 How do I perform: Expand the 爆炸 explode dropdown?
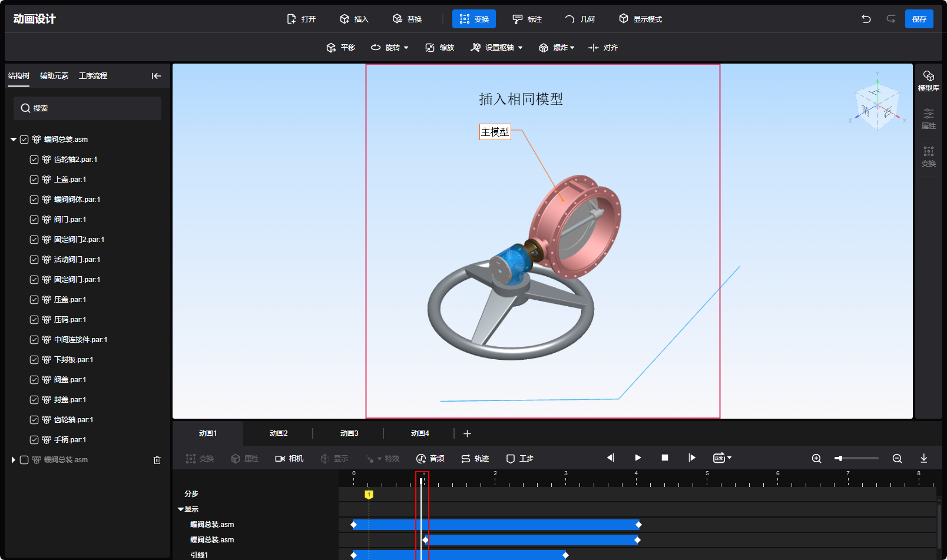pyautogui.click(x=557, y=48)
